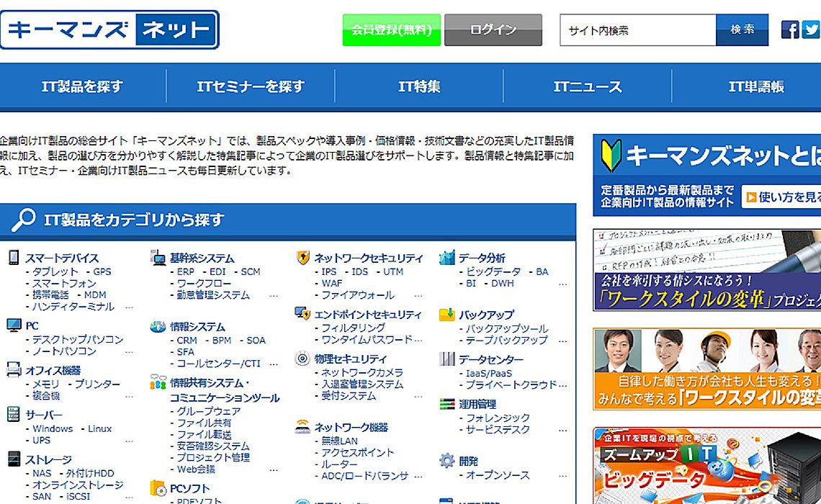Open the ワークスタイルの変革 project banner
Screen dimensions: 821x504
click(706, 271)
